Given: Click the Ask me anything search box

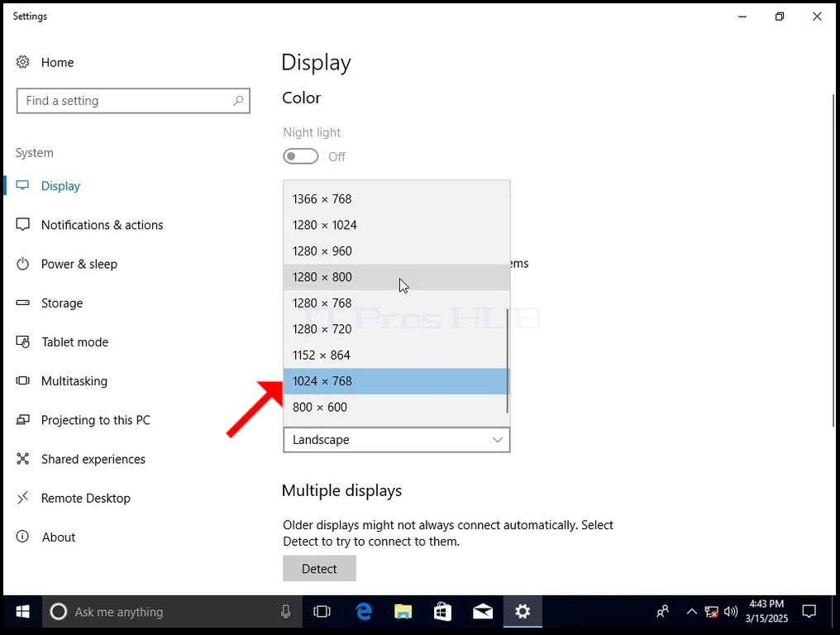Looking at the screenshot, I should [x=171, y=611].
